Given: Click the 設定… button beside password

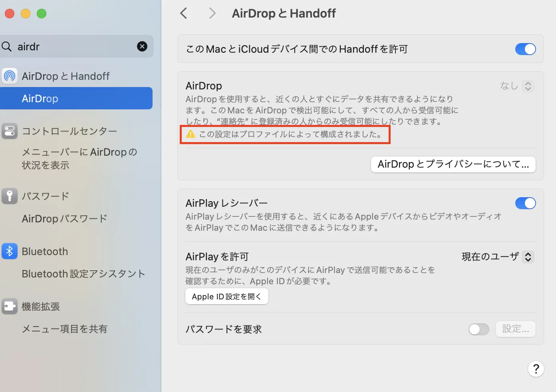Looking at the screenshot, I should pos(516,329).
